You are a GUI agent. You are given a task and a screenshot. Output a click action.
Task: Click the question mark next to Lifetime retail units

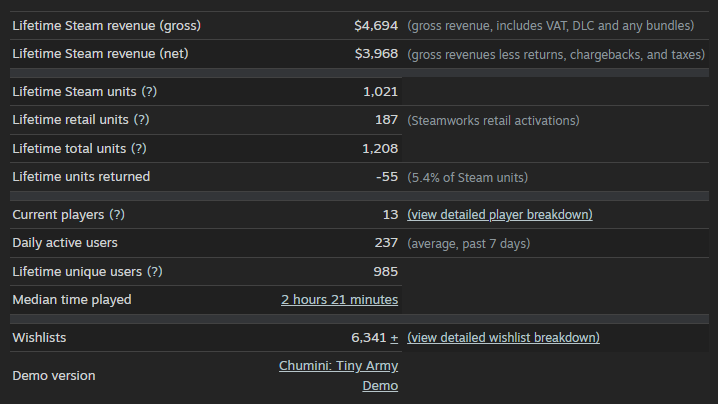(141, 120)
